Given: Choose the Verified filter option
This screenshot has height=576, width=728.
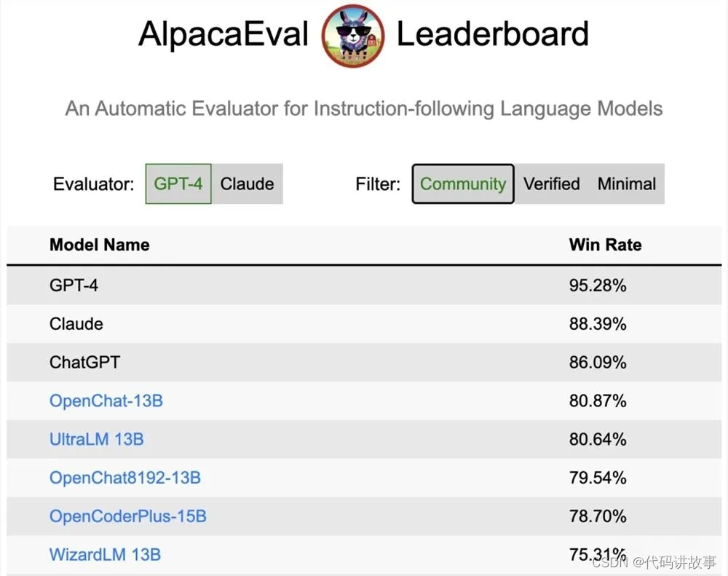Looking at the screenshot, I should pyautogui.click(x=552, y=184).
